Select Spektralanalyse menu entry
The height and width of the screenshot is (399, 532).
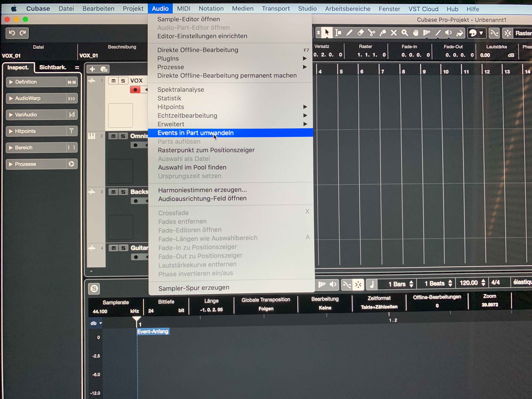pyautogui.click(x=230, y=90)
